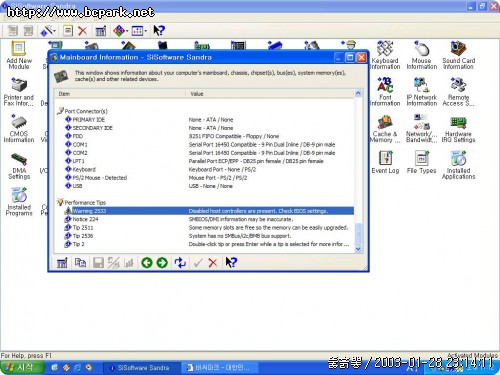The image size is (500, 375).
Task: Select the COM2 row
Action: [x=204, y=153]
